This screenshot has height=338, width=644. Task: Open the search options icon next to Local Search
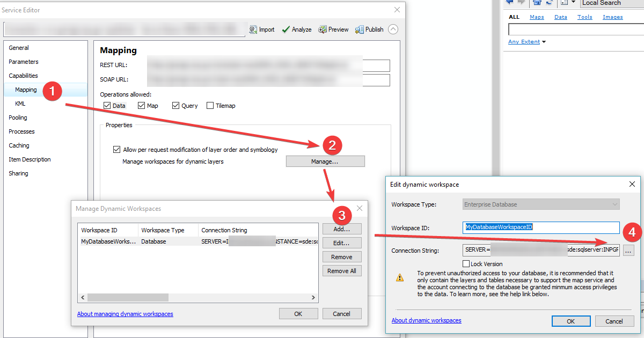[565, 3]
